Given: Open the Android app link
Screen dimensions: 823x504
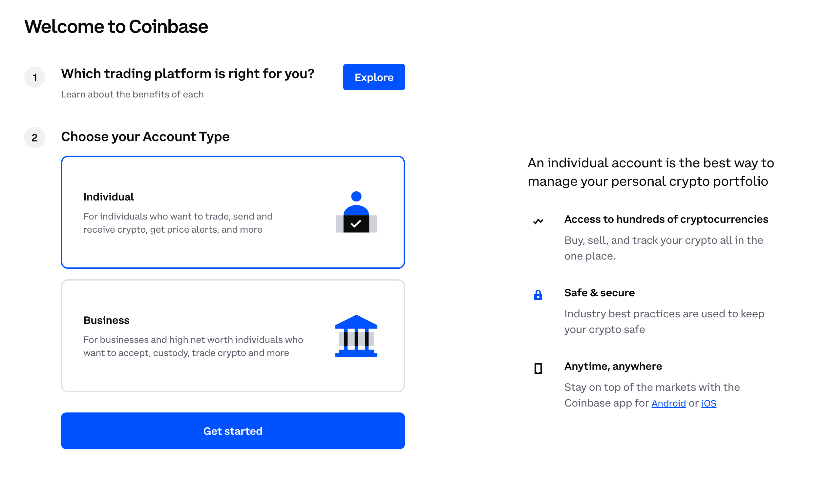Looking at the screenshot, I should [668, 403].
